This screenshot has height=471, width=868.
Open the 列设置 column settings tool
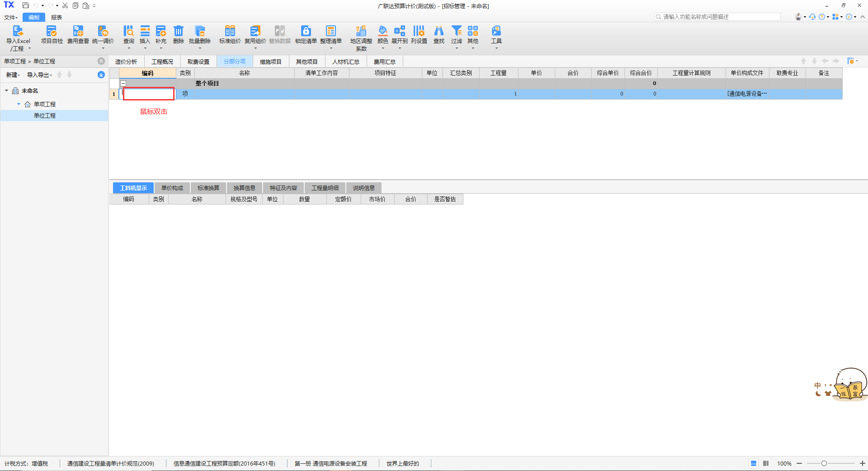(x=419, y=31)
